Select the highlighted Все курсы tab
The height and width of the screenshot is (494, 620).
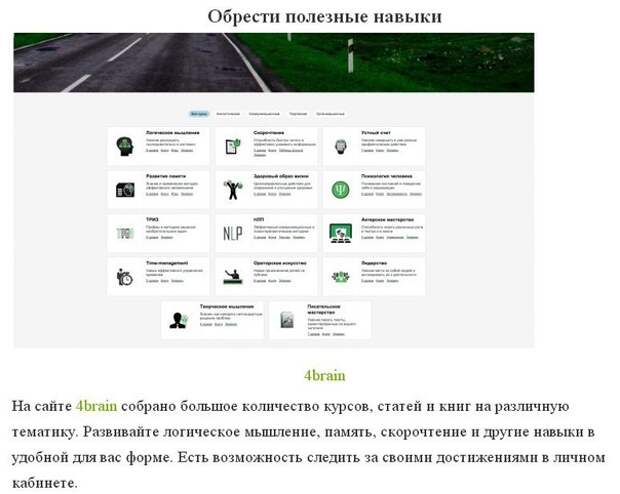199,114
